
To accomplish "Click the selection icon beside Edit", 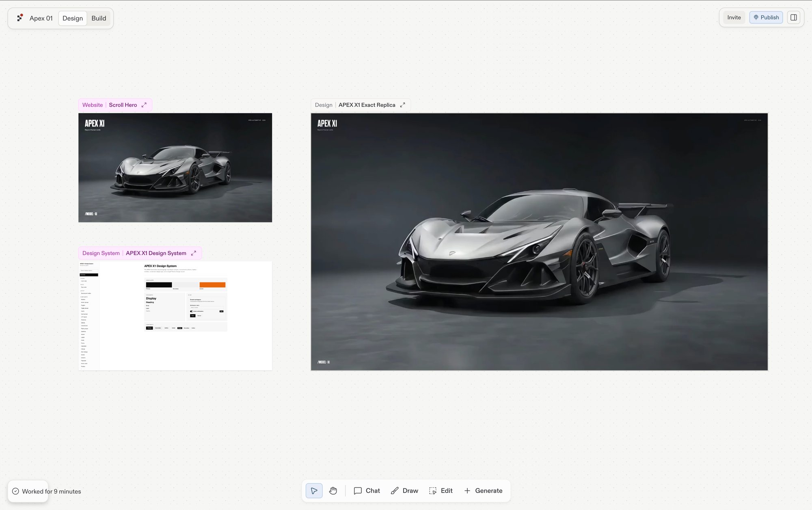I will pos(433,491).
